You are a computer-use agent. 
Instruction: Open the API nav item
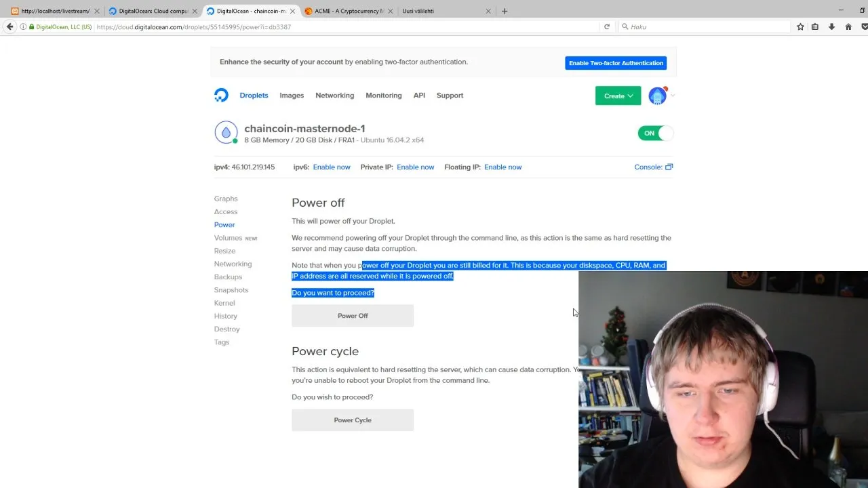(x=419, y=96)
